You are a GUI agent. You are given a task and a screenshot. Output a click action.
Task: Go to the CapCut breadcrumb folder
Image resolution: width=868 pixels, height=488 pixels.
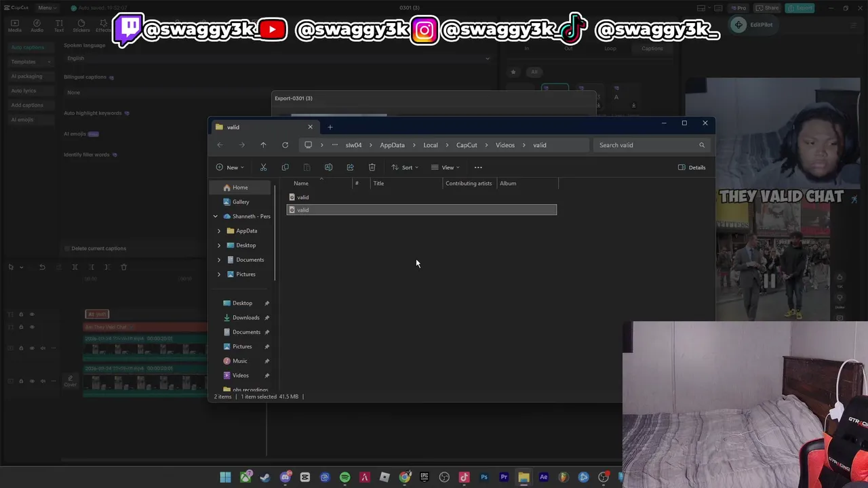pos(467,145)
